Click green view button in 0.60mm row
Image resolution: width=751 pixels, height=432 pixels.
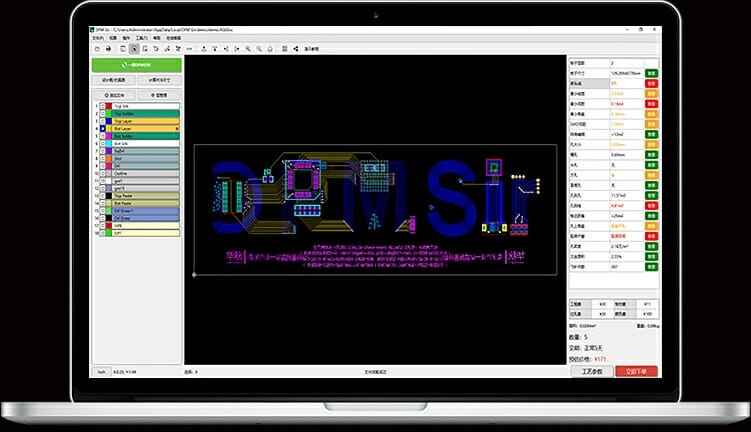(x=651, y=155)
